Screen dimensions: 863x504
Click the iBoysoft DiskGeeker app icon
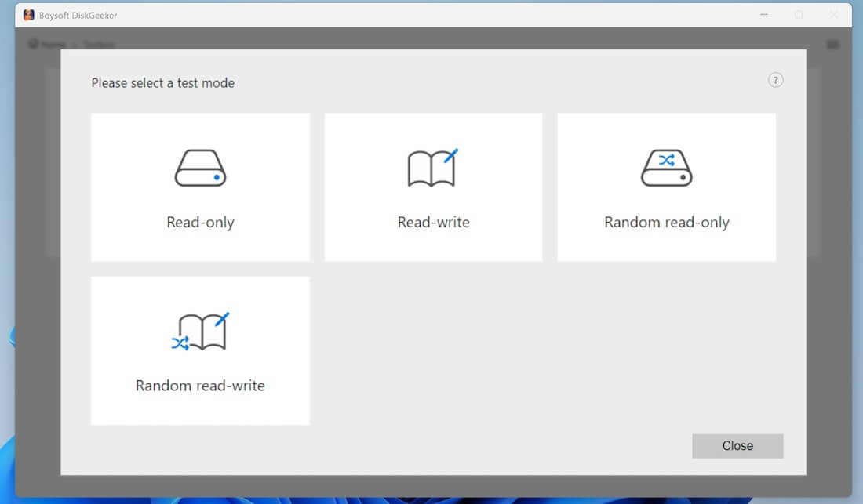pyautogui.click(x=28, y=15)
